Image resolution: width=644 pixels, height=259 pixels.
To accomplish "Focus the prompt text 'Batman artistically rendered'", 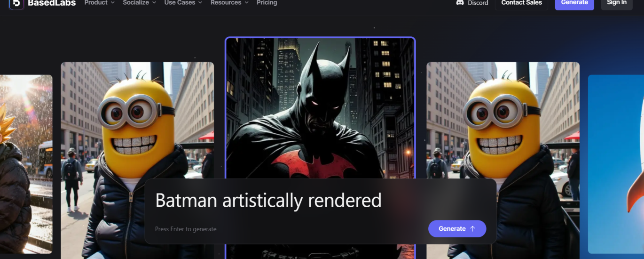I will pyautogui.click(x=268, y=201).
